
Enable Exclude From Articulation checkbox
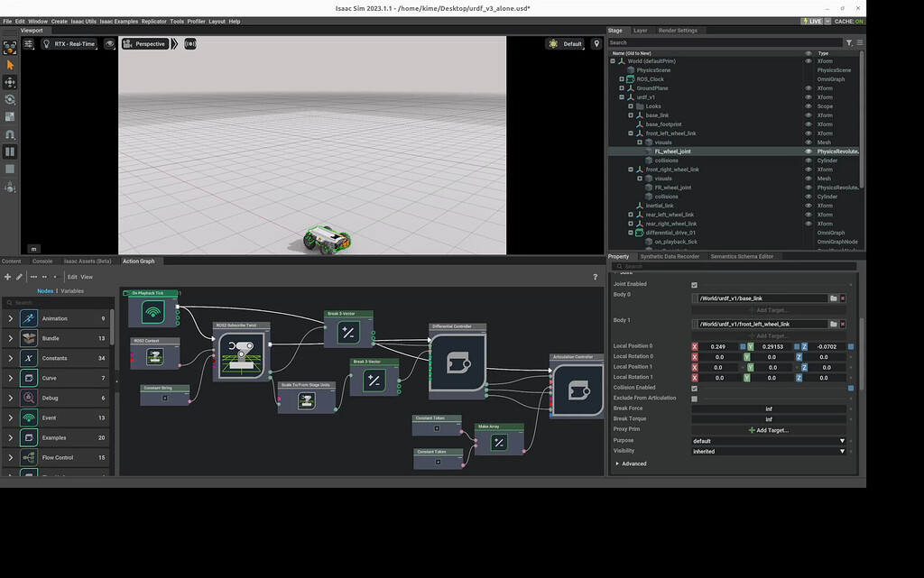(x=694, y=398)
